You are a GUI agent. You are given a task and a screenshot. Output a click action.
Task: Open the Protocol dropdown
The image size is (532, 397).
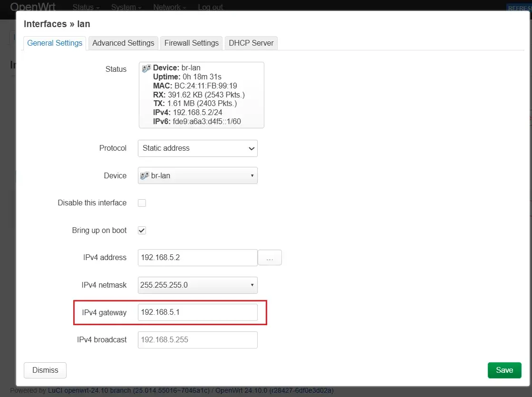pyautogui.click(x=197, y=148)
